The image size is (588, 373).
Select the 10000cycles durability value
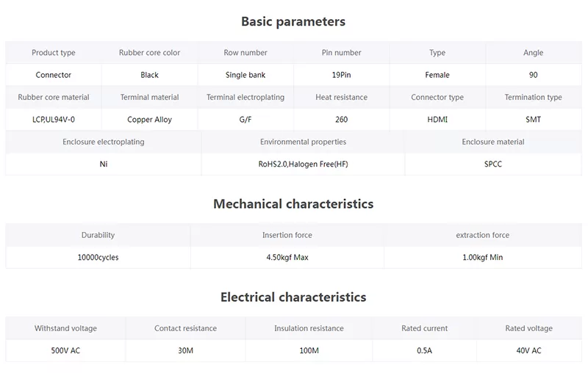(x=98, y=257)
